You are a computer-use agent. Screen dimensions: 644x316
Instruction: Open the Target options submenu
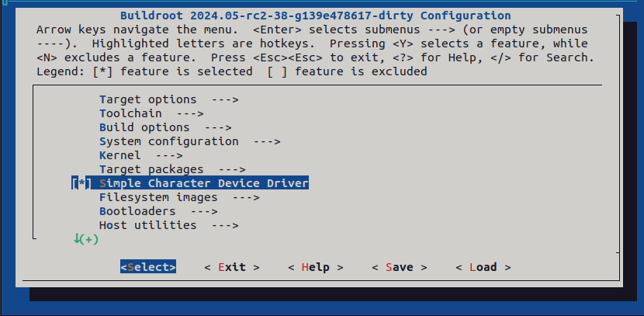tap(169, 99)
